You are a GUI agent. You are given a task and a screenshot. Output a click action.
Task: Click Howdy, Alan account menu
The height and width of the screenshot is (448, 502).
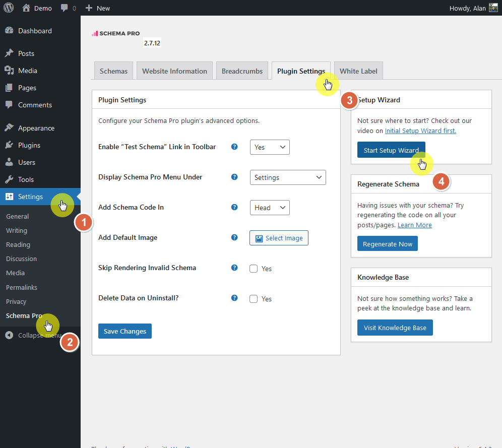[x=473, y=8]
